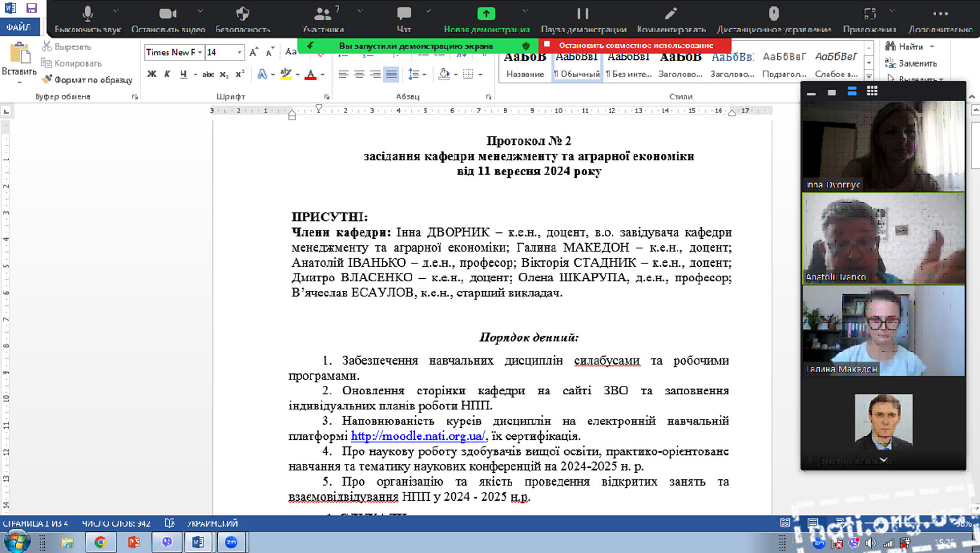980x553 pixels.
Task: Stop screen sharing red button
Action: point(635,45)
